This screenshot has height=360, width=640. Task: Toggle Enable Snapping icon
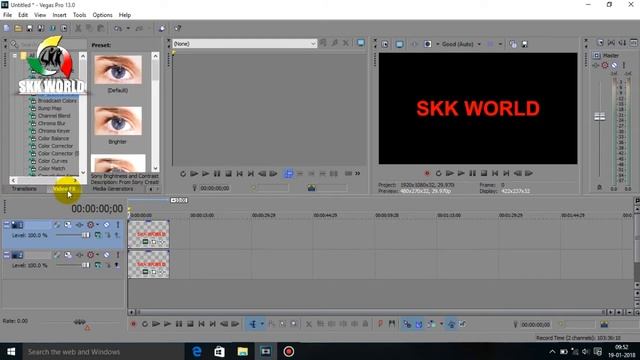pyautogui.click(x=407, y=324)
